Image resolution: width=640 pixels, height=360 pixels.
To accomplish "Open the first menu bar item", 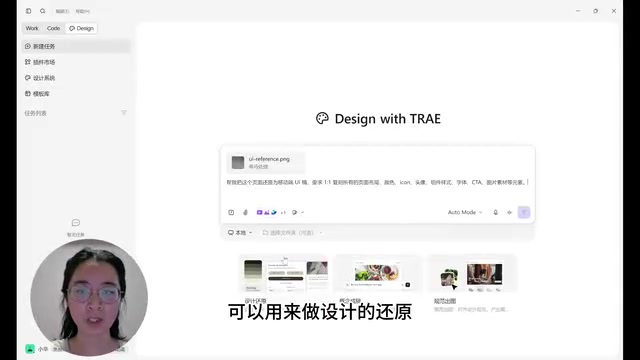I will point(62,11).
